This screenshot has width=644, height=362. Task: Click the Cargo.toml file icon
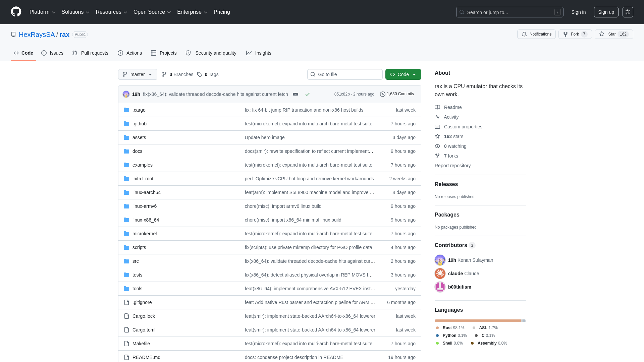point(126,330)
